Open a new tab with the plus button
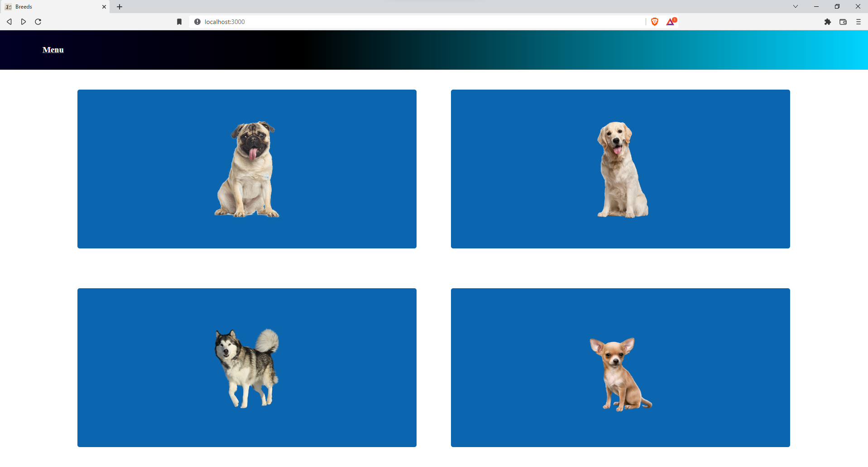 coord(120,7)
